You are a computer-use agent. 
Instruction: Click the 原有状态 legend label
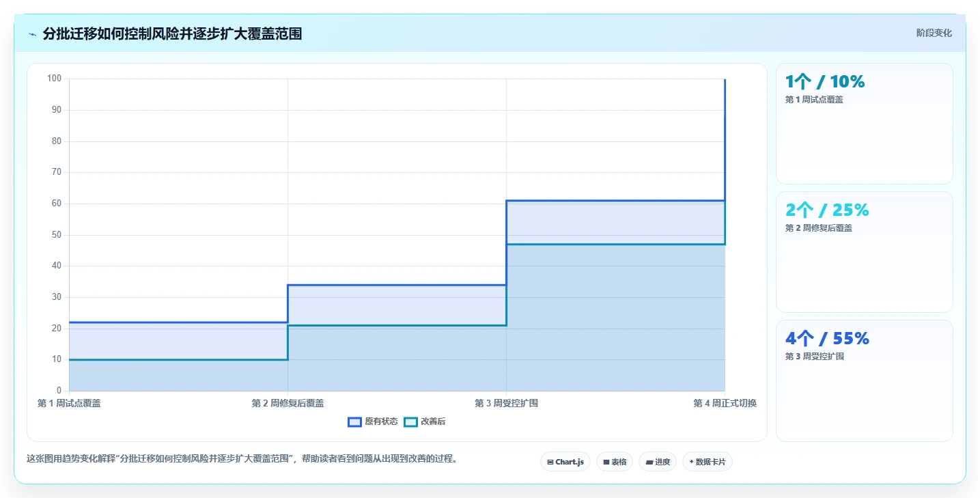381,422
